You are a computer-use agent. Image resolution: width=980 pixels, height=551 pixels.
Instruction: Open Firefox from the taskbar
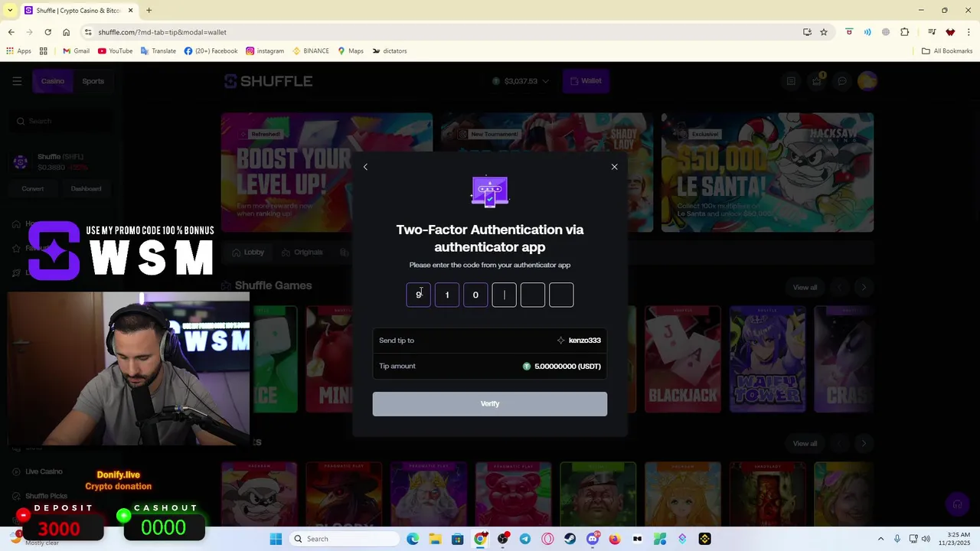pos(615,539)
